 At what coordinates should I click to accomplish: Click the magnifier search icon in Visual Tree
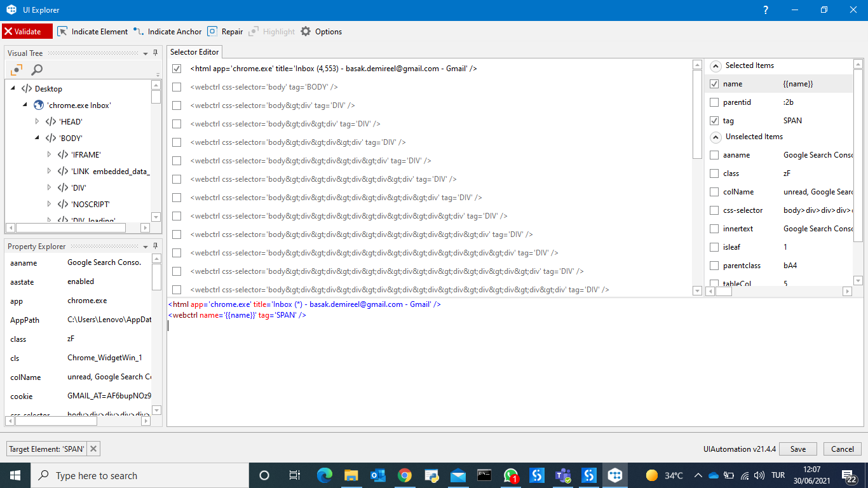(x=37, y=70)
